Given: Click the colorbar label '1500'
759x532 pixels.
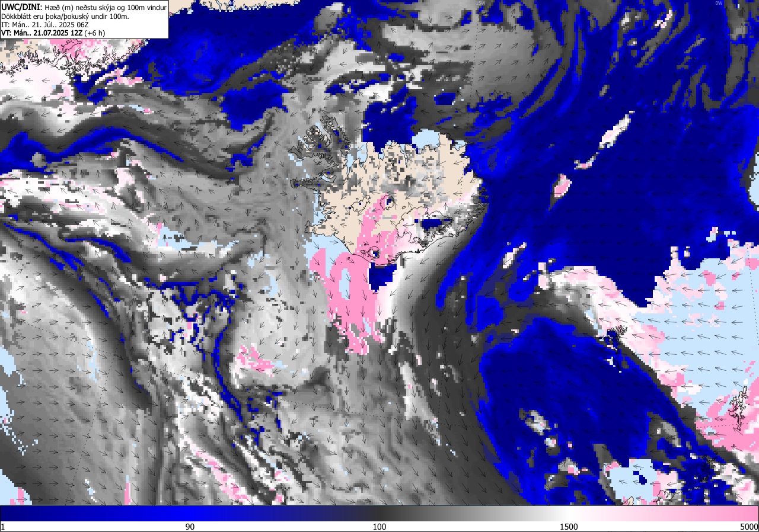Looking at the screenshot, I should [569, 527].
